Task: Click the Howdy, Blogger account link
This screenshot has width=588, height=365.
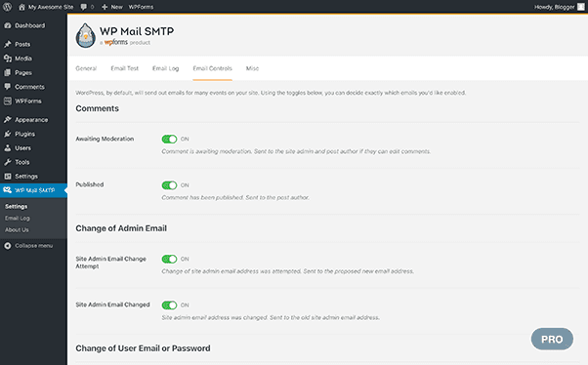Action: [554, 7]
